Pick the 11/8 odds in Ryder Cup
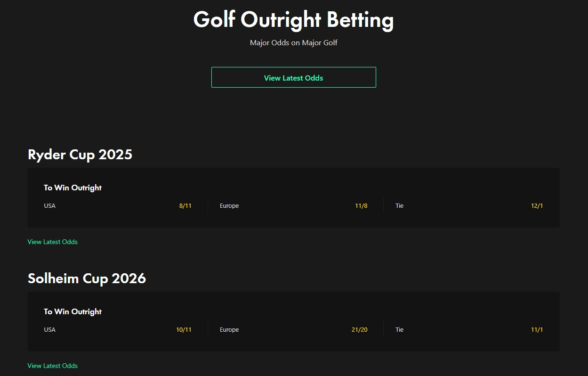This screenshot has width=588, height=376. (361, 206)
